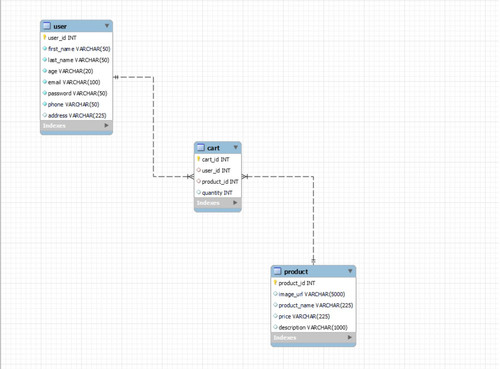The width and height of the screenshot is (500, 369).
Task: Expand Indexes section of cart table
Action: coord(235,202)
